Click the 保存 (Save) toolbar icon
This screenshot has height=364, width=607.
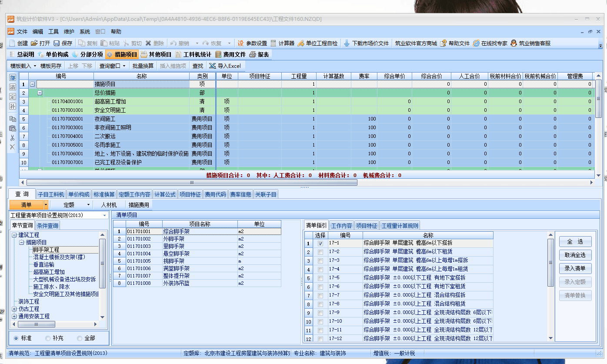(57, 43)
